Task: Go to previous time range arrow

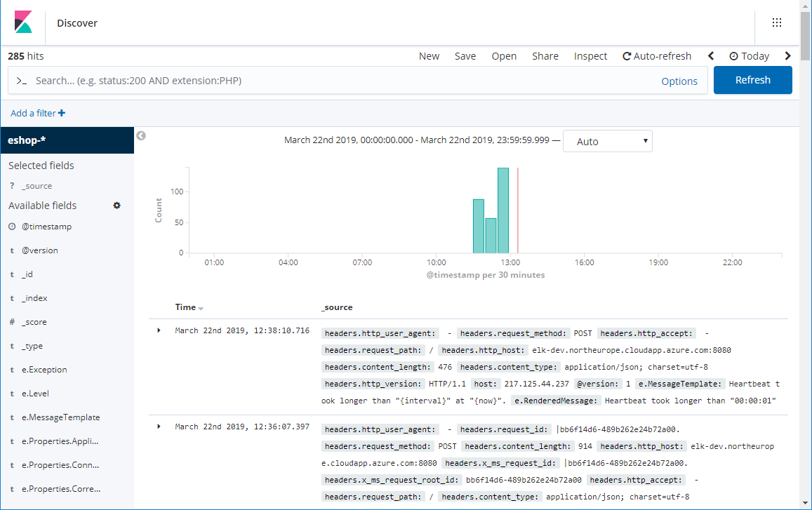Action: pyautogui.click(x=711, y=56)
